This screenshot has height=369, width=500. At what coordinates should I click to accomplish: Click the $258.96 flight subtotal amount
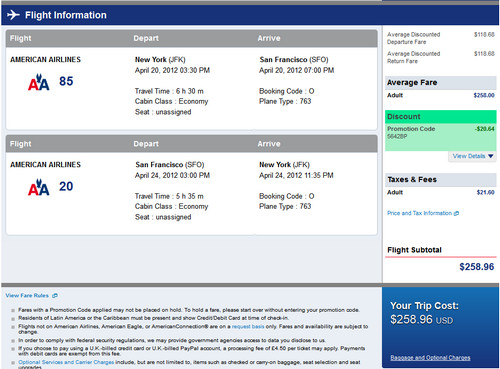point(477,267)
